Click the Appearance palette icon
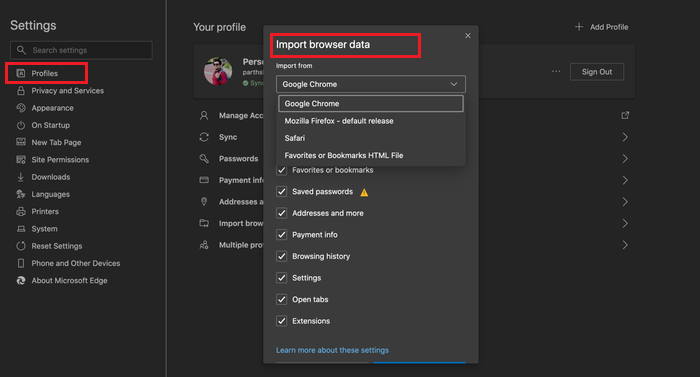This screenshot has height=377, width=700. [x=21, y=108]
